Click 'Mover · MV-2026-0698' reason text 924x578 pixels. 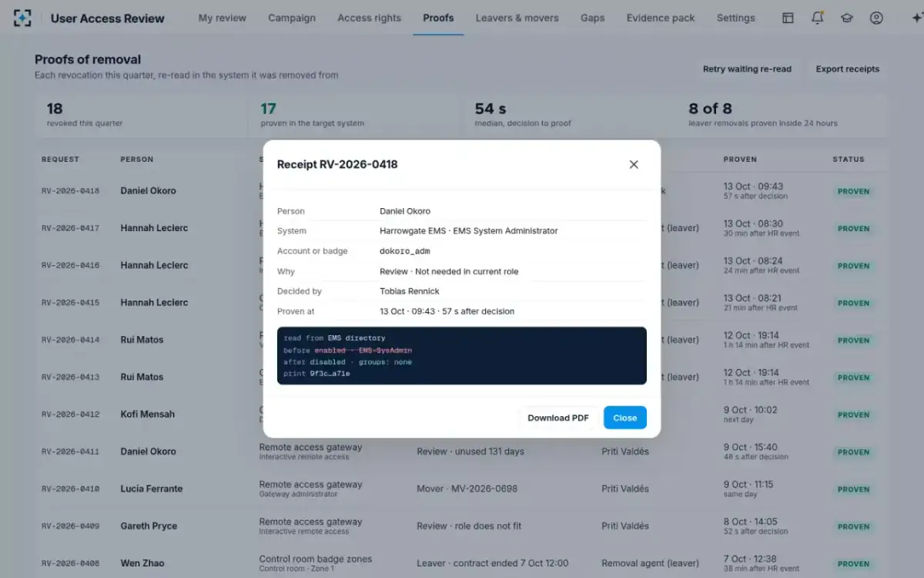[467, 489]
